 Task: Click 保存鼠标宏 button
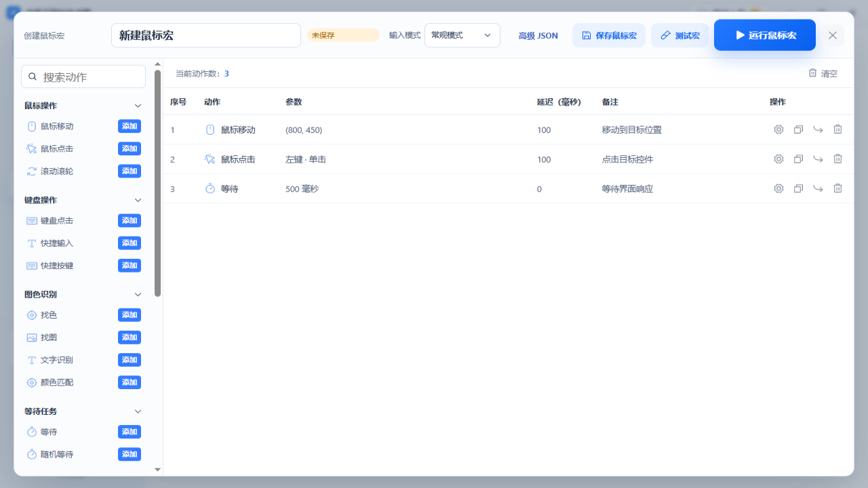coord(608,35)
